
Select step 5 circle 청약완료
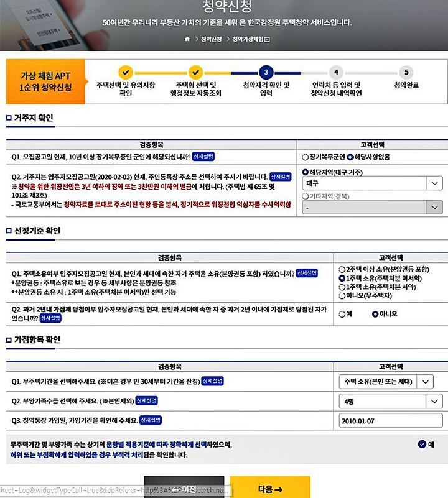pos(406,72)
